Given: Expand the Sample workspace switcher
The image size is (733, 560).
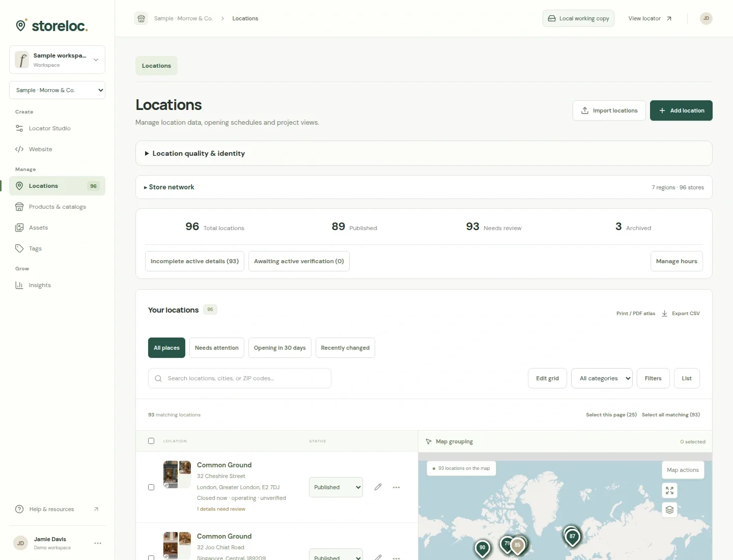Looking at the screenshot, I should (x=57, y=60).
